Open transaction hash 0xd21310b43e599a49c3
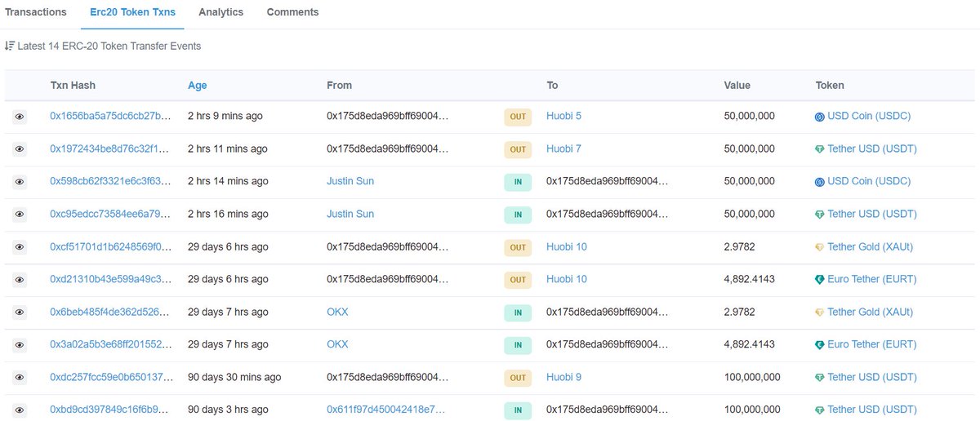Image resolution: width=980 pixels, height=421 pixels. pos(111,279)
